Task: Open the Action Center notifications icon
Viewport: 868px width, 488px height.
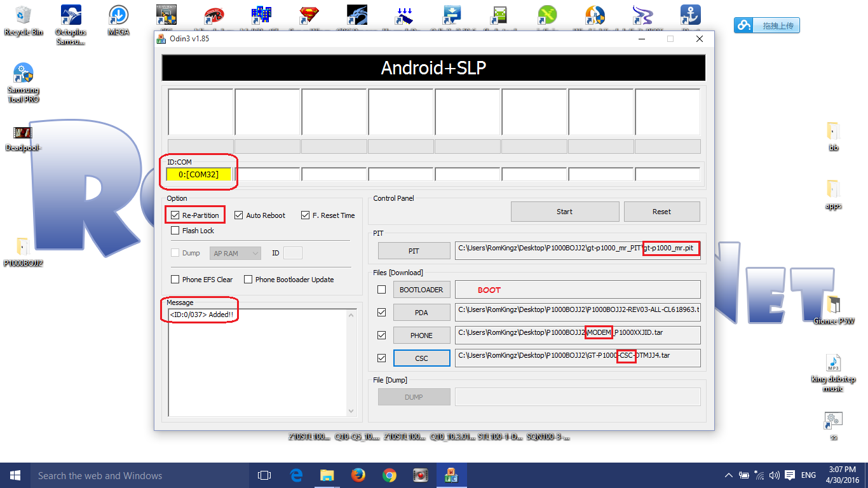Action: coord(790,475)
